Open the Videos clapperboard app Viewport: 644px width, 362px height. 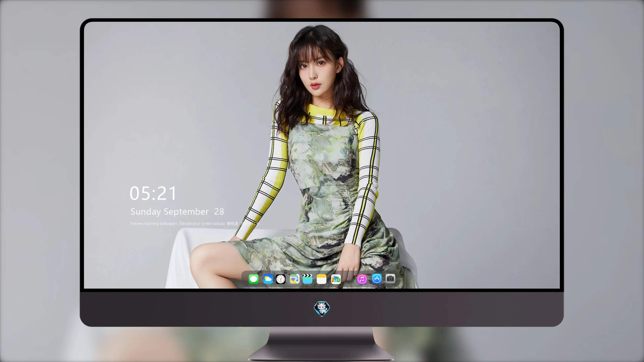308,279
